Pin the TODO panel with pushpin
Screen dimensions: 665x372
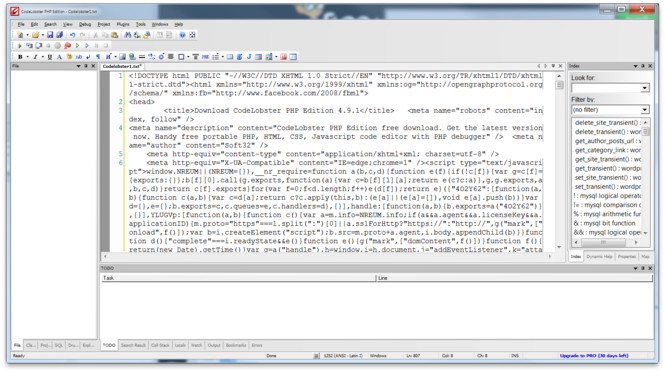pos(643,268)
